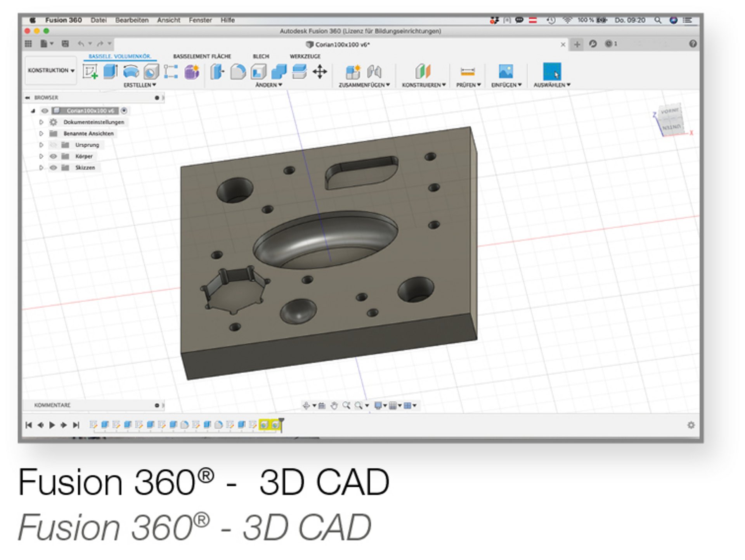Redo the action with the redo arrow
The image size is (745, 560).
100,44
